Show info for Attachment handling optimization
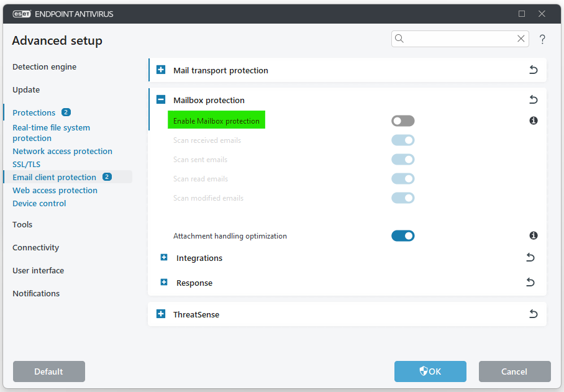 (x=534, y=235)
